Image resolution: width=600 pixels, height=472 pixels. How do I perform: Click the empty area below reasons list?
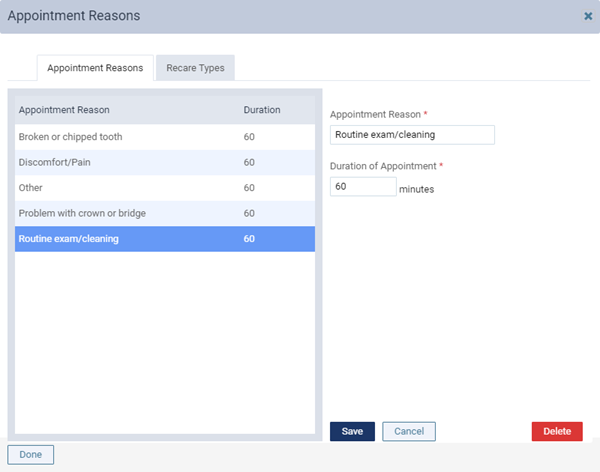point(165,343)
